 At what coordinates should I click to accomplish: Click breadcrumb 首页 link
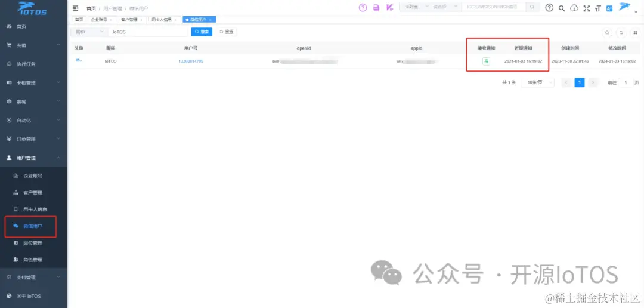pyautogui.click(x=91, y=8)
